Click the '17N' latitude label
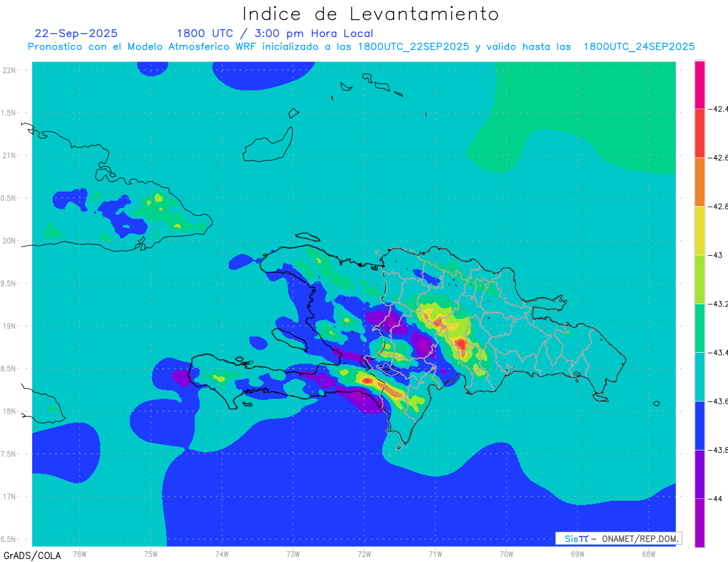The width and height of the screenshot is (728, 562). point(8,496)
